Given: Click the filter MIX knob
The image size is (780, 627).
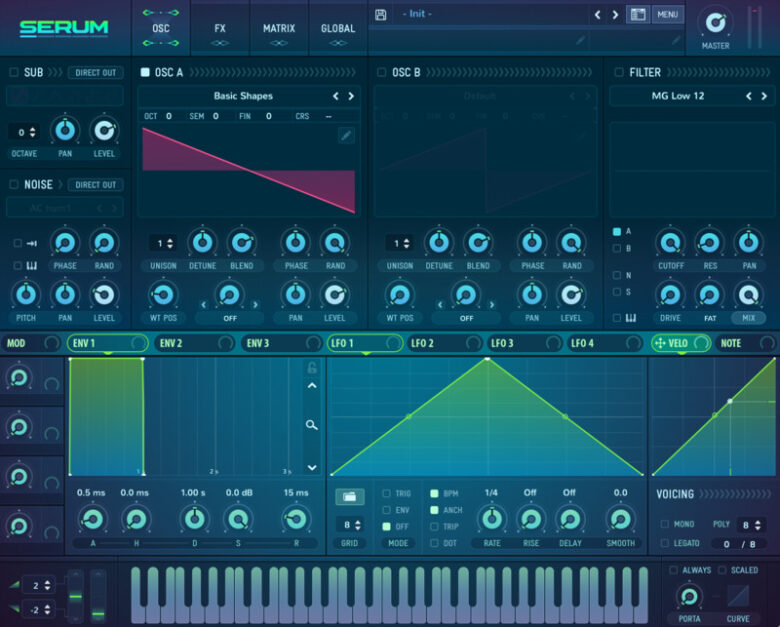Looking at the screenshot, I should click(749, 295).
